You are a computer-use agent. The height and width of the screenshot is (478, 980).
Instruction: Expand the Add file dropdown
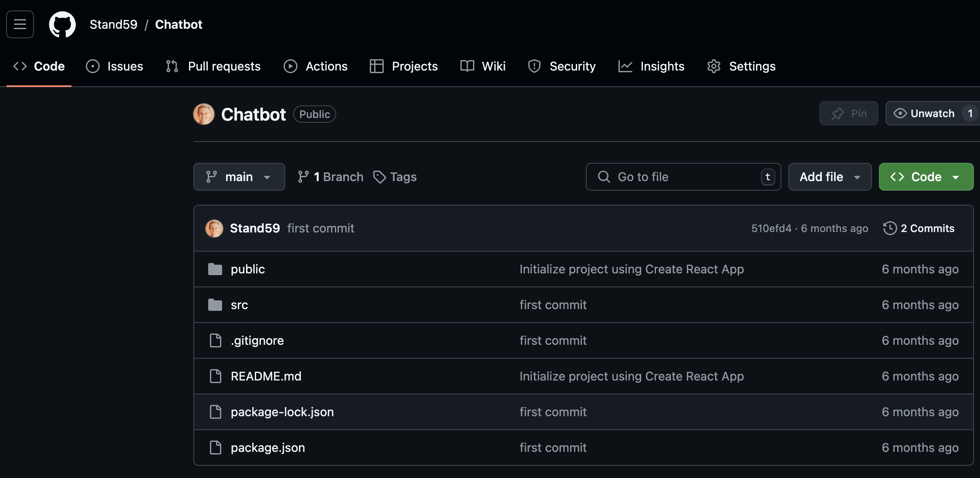[830, 177]
